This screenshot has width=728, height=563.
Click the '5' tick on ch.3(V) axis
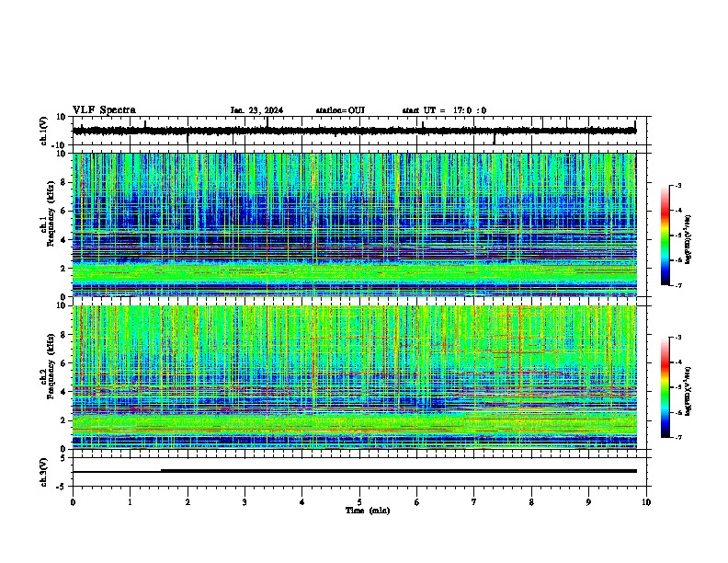[x=64, y=458]
